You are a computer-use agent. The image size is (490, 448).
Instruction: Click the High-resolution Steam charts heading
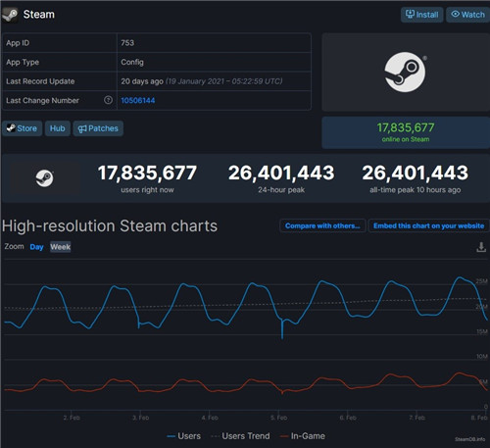coord(110,226)
